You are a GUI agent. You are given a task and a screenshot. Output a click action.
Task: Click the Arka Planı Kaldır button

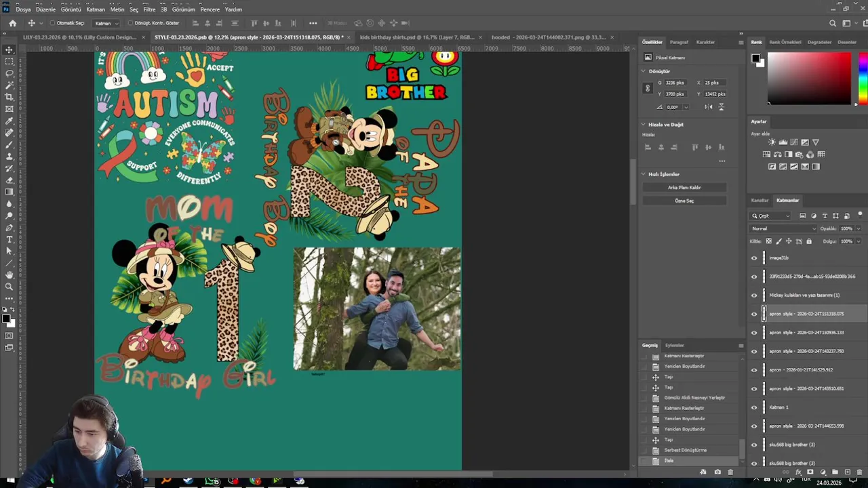684,188
